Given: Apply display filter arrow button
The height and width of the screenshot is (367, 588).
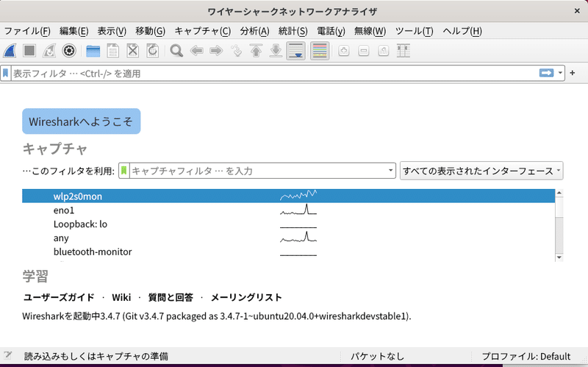Looking at the screenshot, I should (546, 73).
